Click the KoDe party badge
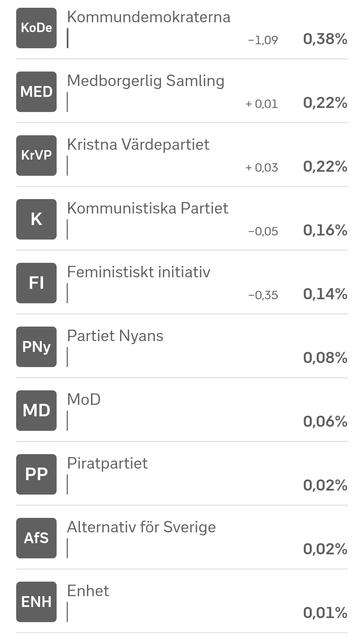The height and width of the screenshot is (640, 364). click(36, 28)
